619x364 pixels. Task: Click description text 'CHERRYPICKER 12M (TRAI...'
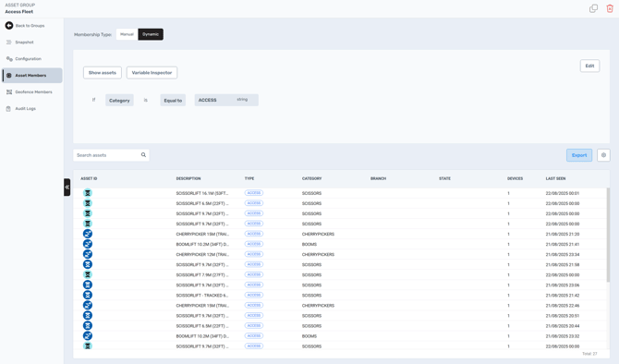(x=202, y=255)
